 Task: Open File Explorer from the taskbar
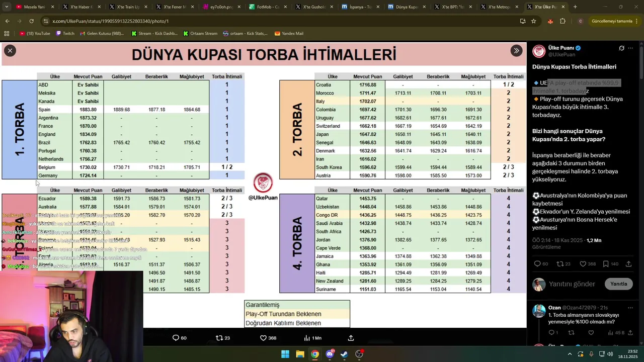click(300, 354)
